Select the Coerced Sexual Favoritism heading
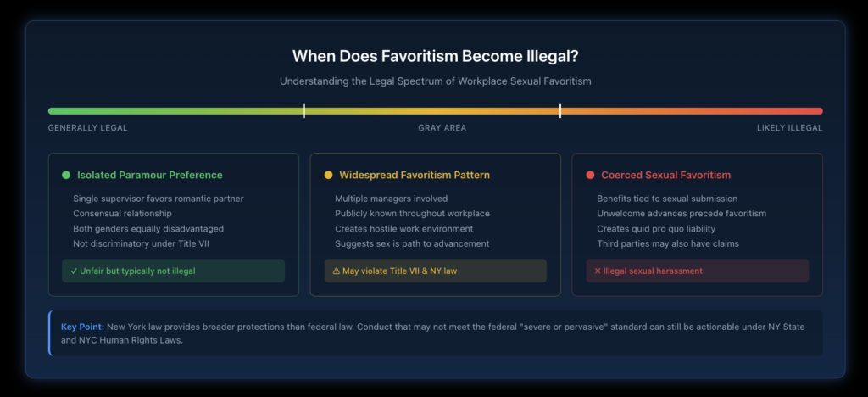The width and height of the screenshot is (868, 397). [665, 176]
